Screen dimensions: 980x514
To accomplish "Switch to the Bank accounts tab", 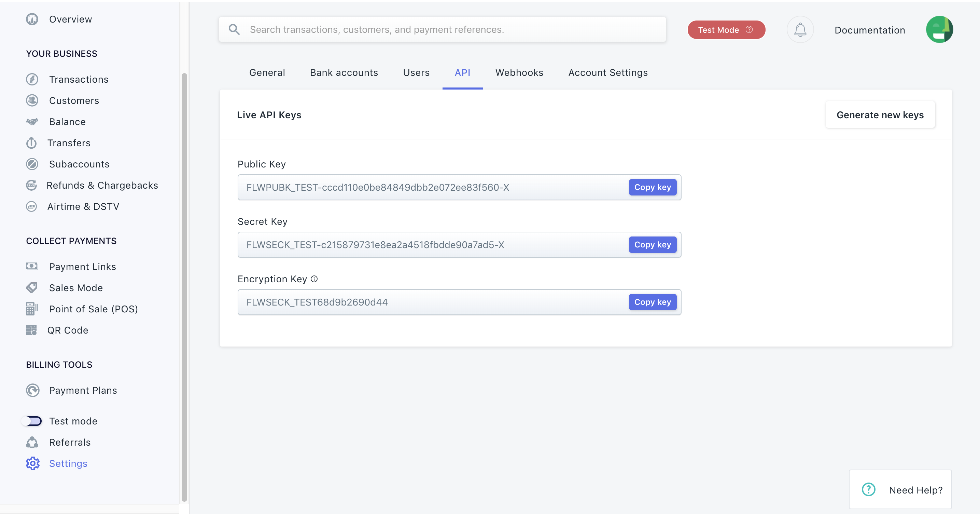I will click(x=344, y=72).
